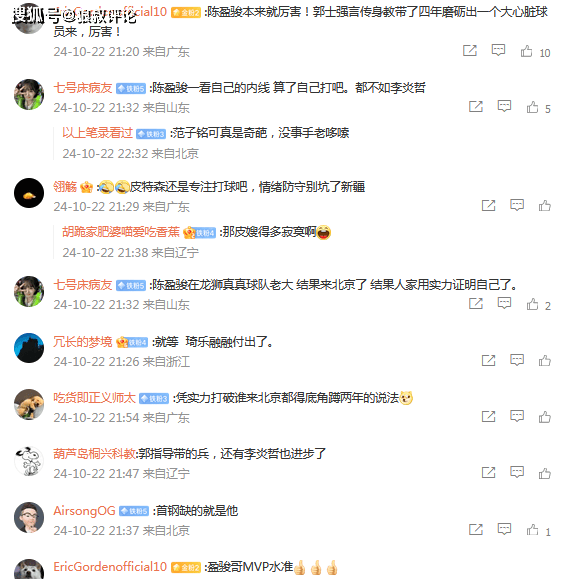Open 七号床病友's avatar next to 李炎哲 comment
Viewport: 562px width, 579px height.
click(x=29, y=95)
